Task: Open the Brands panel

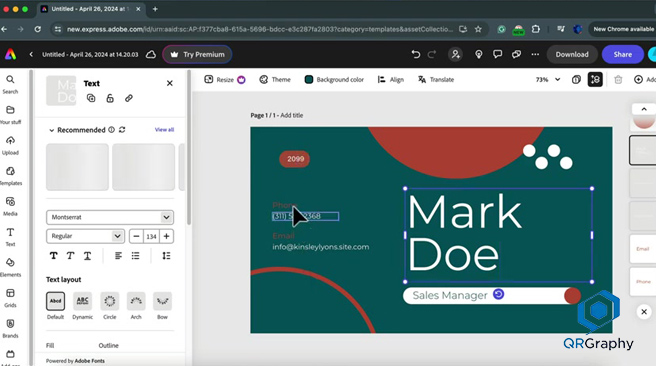Action: 10,328
